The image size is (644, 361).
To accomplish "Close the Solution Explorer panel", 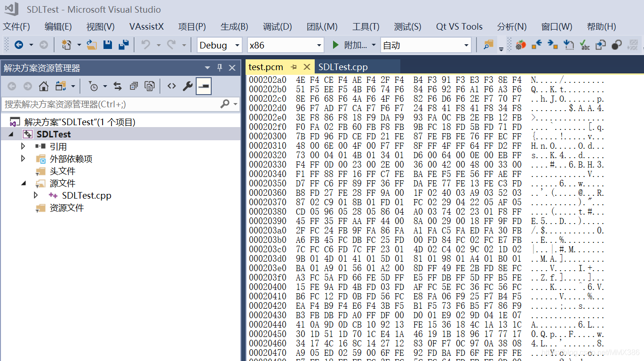I will pyautogui.click(x=232, y=68).
